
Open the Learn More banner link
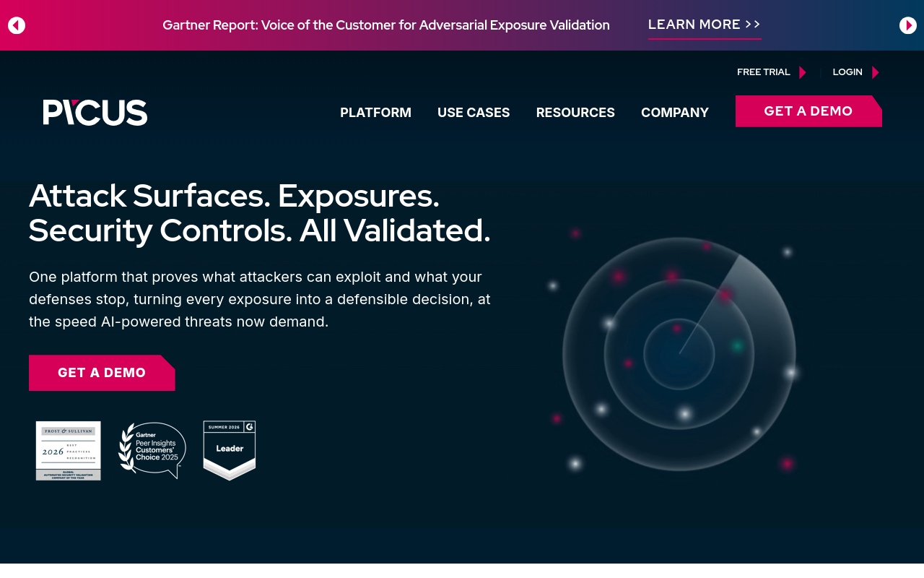(x=705, y=25)
